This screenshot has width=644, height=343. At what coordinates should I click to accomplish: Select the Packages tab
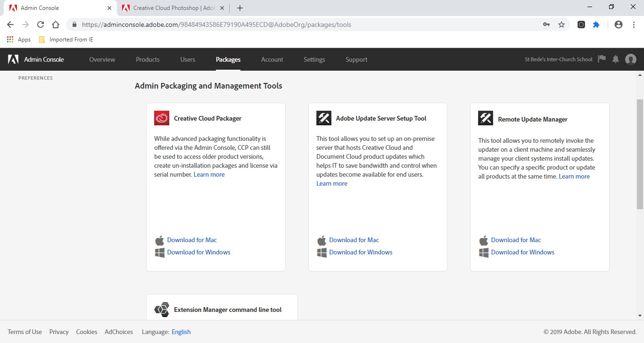point(228,59)
